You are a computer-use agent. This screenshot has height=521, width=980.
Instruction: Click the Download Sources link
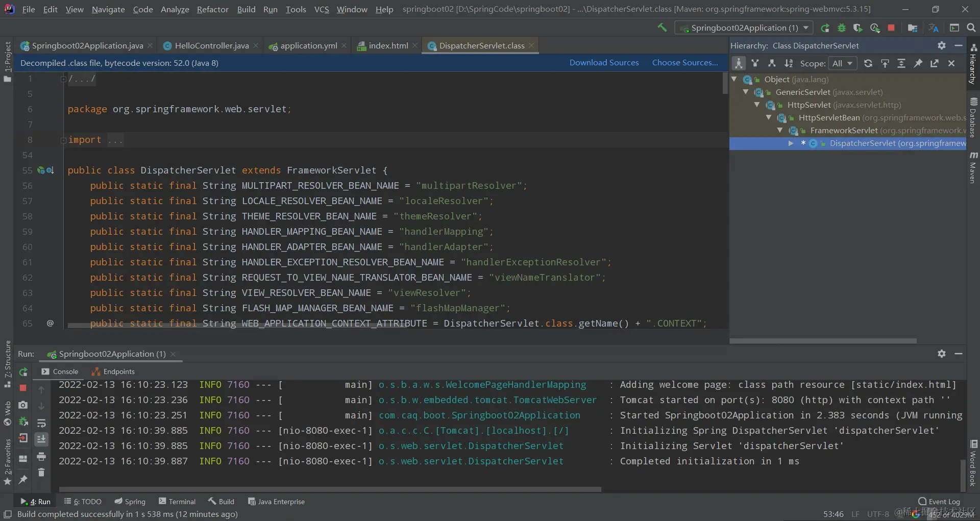coord(604,63)
